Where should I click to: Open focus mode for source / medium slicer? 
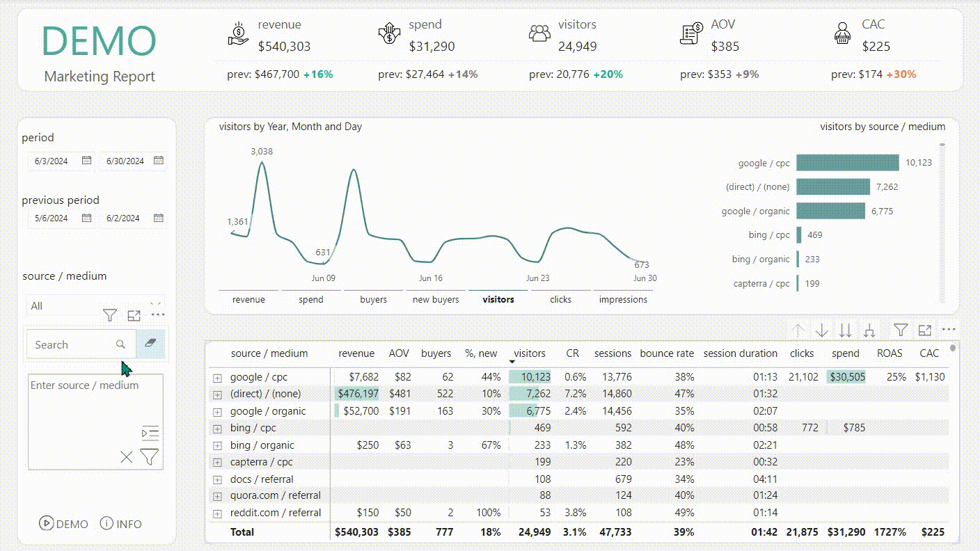pyautogui.click(x=134, y=315)
